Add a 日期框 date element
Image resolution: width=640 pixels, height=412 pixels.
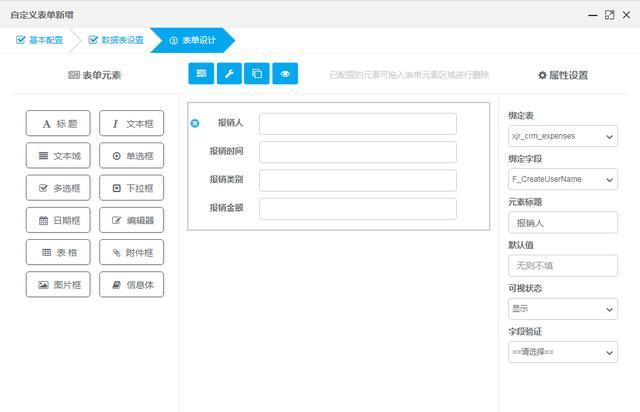pos(58,220)
